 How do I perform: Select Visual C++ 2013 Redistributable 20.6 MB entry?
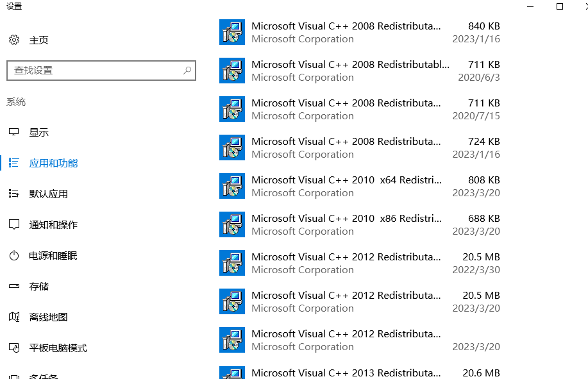360,373
